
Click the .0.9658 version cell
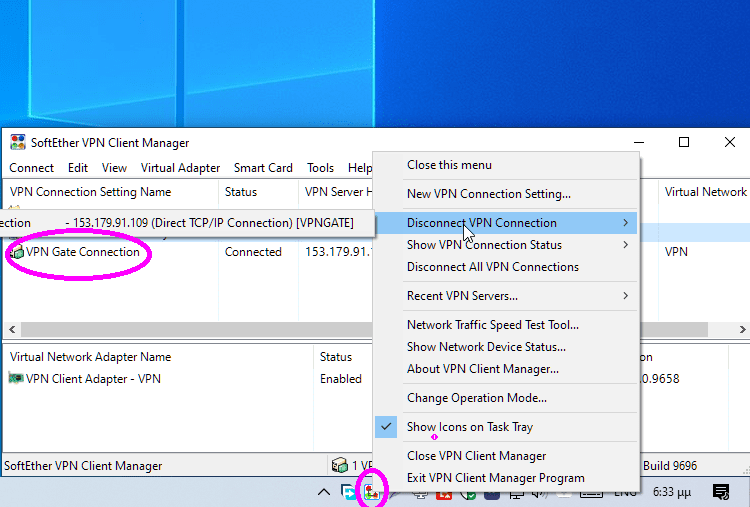click(x=660, y=379)
